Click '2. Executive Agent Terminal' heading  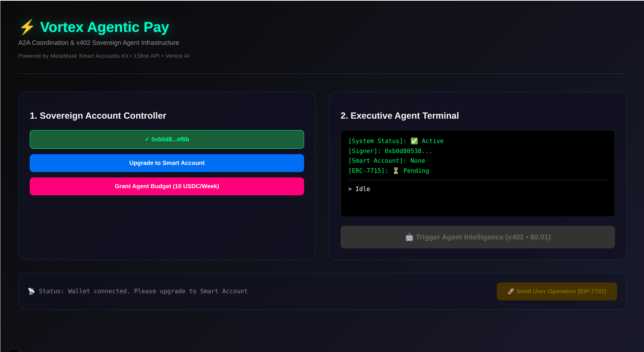click(399, 116)
